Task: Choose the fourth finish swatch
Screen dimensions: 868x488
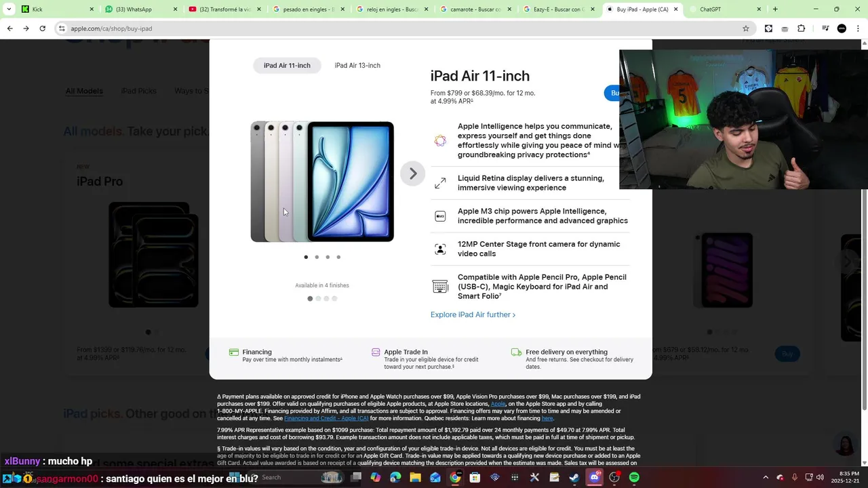Action: point(334,298)
